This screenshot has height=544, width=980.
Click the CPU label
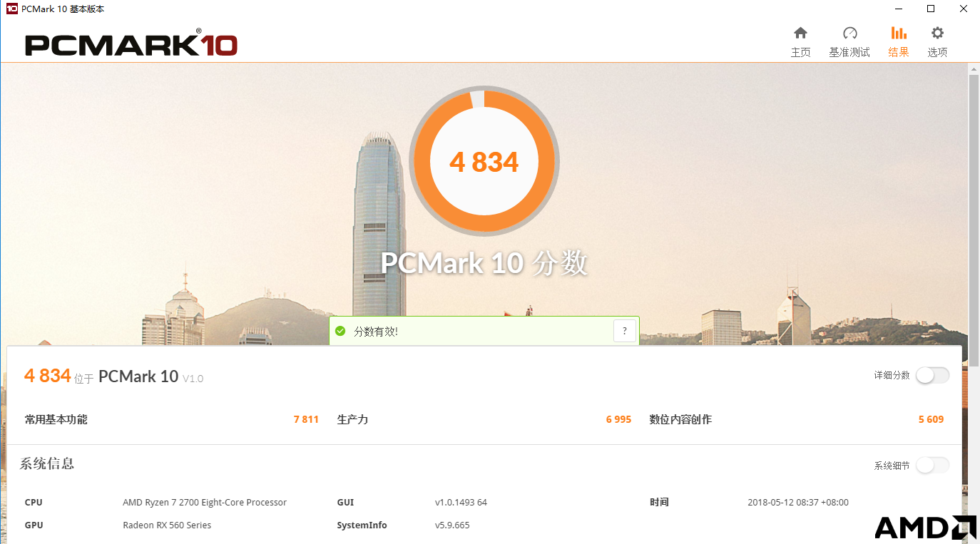(x=34, y=502)
